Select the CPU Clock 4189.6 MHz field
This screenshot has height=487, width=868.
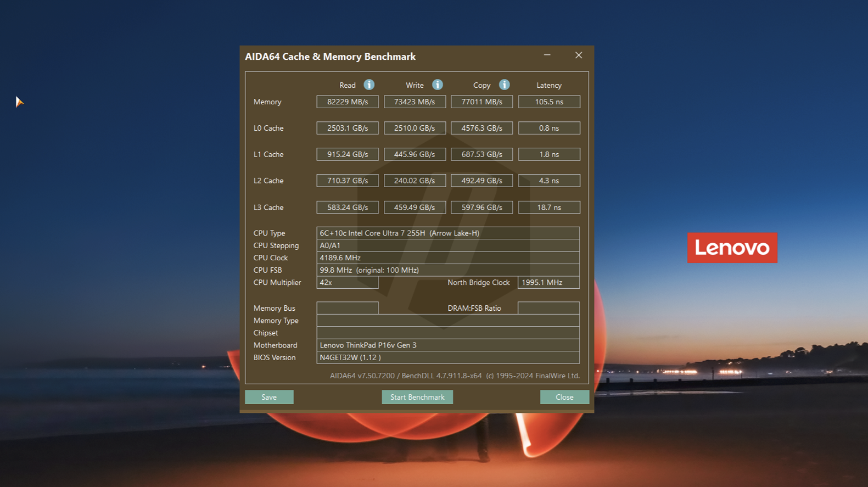tap(447, 258)
